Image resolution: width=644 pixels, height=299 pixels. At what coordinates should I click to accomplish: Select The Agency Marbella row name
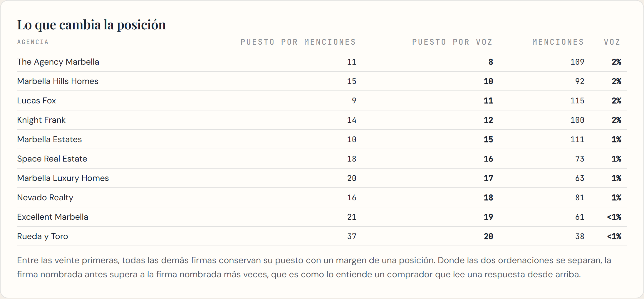pos(58,62)
